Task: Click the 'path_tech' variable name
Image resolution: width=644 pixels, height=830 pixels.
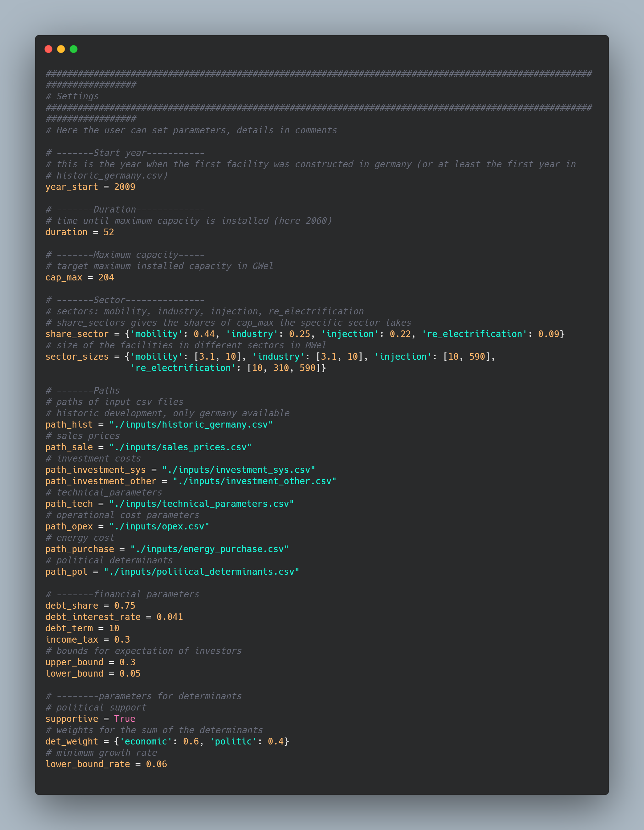Action: coord(69,504)
